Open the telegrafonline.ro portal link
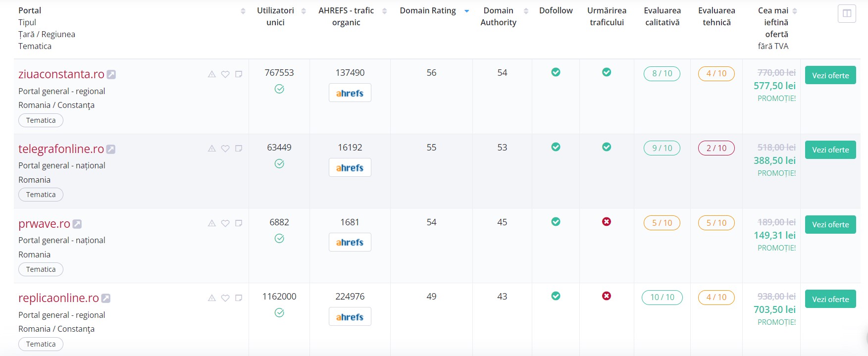Image resolution: width=868 pixels, height=356 pixels. (x=61, y=149)
